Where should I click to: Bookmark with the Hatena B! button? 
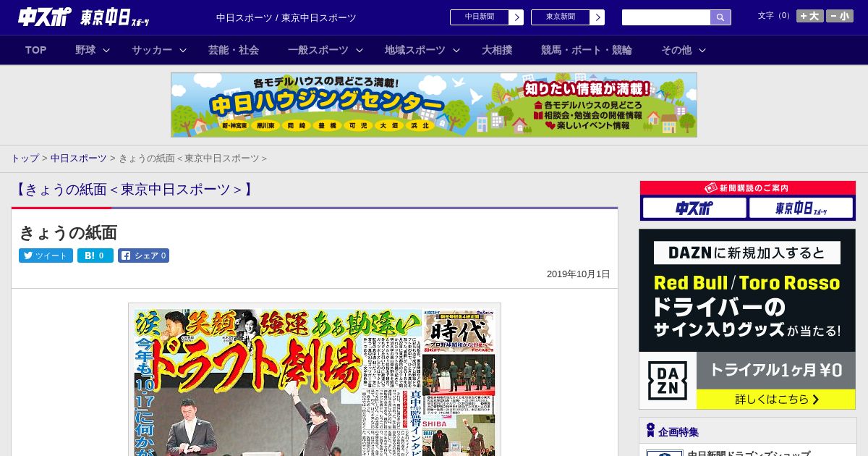click(x=95, y=256)
